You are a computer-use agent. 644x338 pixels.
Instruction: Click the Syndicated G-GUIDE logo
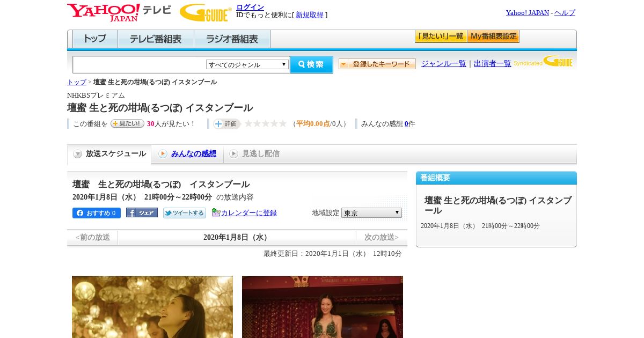(x=543, y=62)
